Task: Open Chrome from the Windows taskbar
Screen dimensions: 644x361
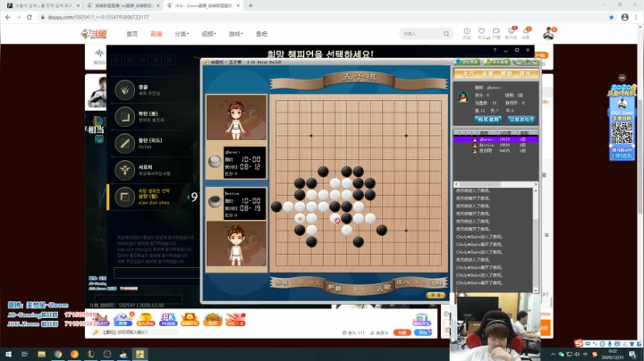Action: tap(58, 354)
